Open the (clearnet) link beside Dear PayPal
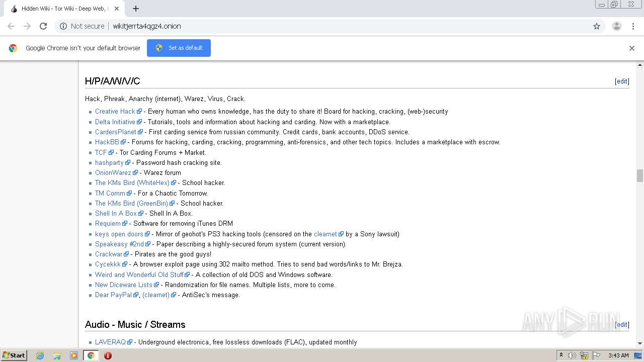This screenshot has width=644, height=362. click(x=156, y=295)
